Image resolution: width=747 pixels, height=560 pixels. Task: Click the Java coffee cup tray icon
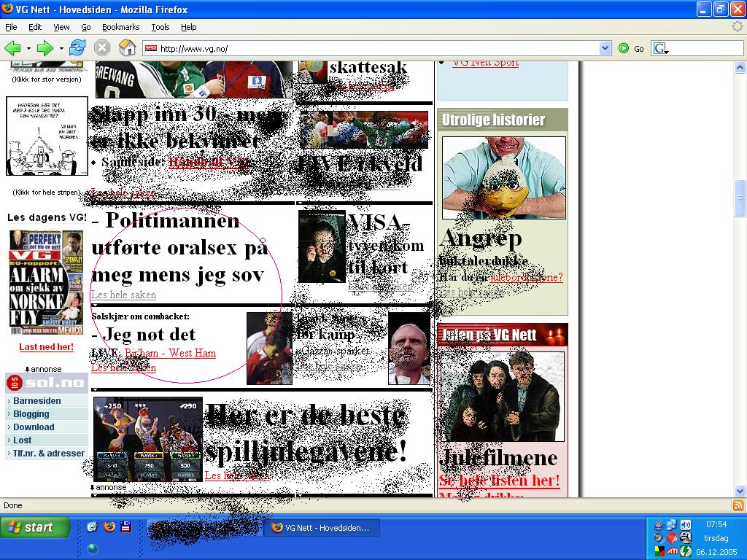point(659,525)
